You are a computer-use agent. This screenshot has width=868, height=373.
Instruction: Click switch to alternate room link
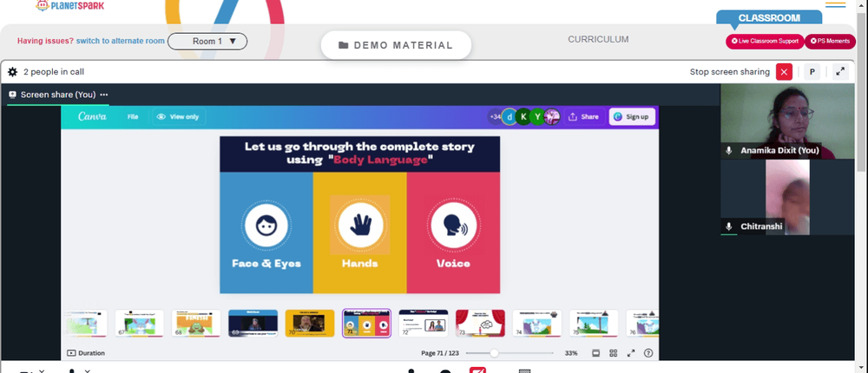tap(120, 41)
